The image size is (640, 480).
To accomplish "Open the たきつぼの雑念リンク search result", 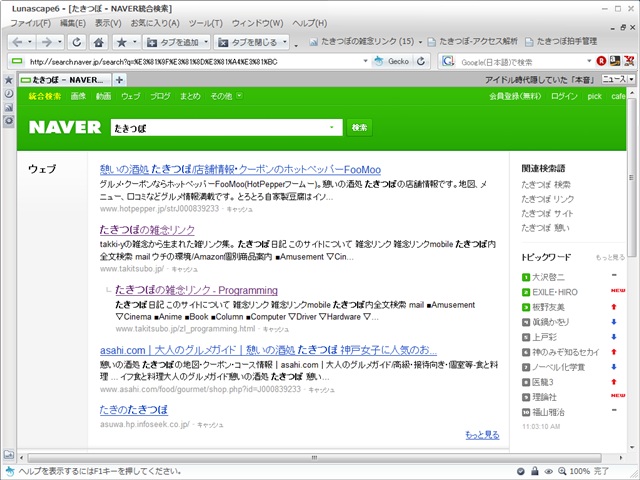I will (147, 230).
